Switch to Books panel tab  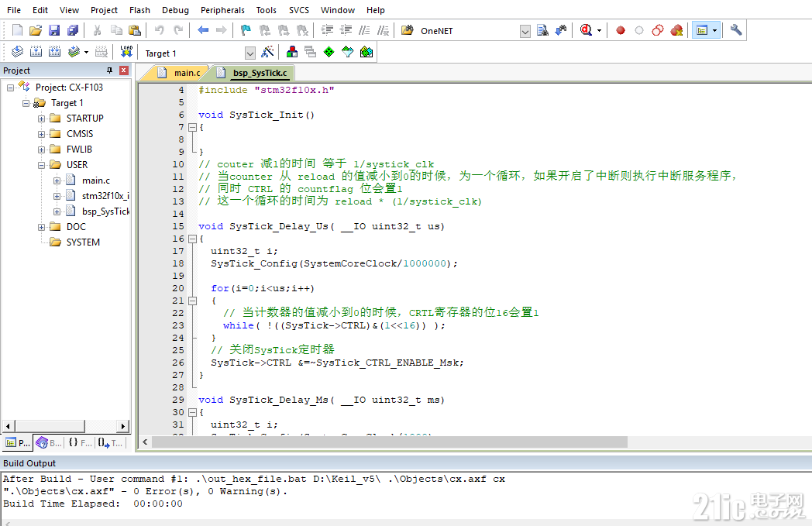click(49, 442)
